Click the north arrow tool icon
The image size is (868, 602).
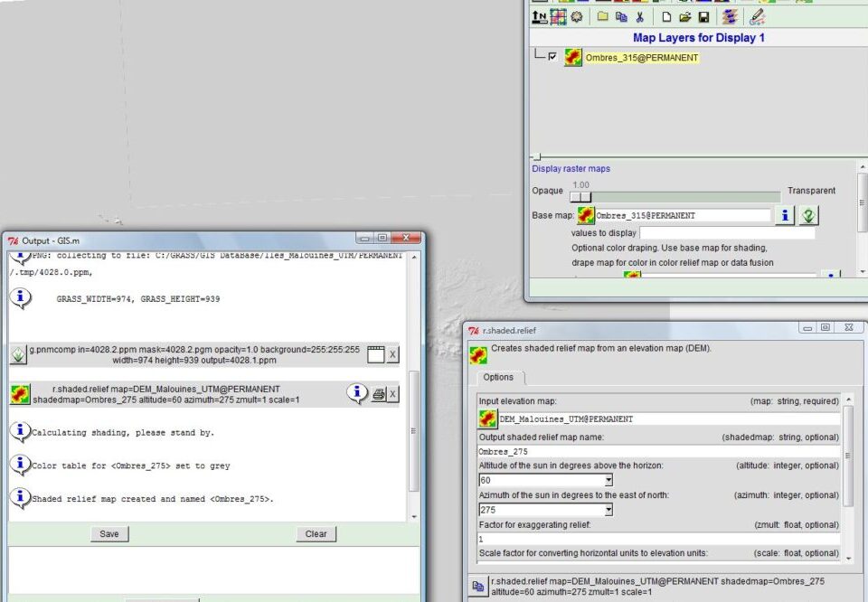(540, 16)
